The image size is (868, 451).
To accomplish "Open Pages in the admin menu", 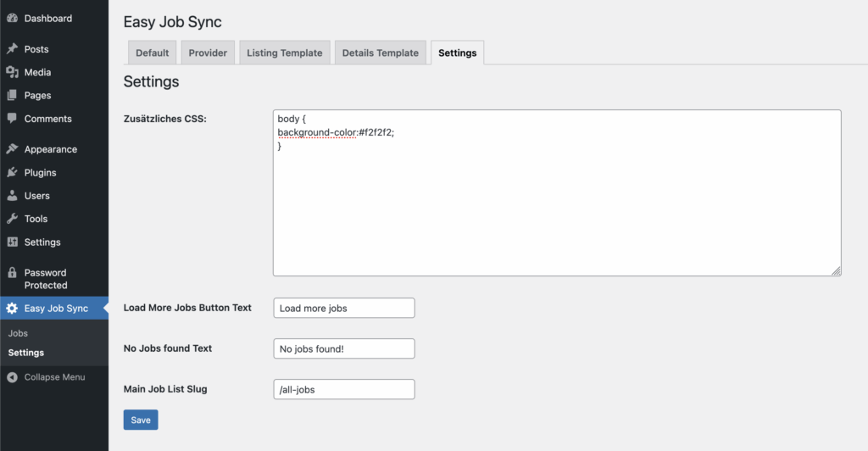I will click(54, 95).
